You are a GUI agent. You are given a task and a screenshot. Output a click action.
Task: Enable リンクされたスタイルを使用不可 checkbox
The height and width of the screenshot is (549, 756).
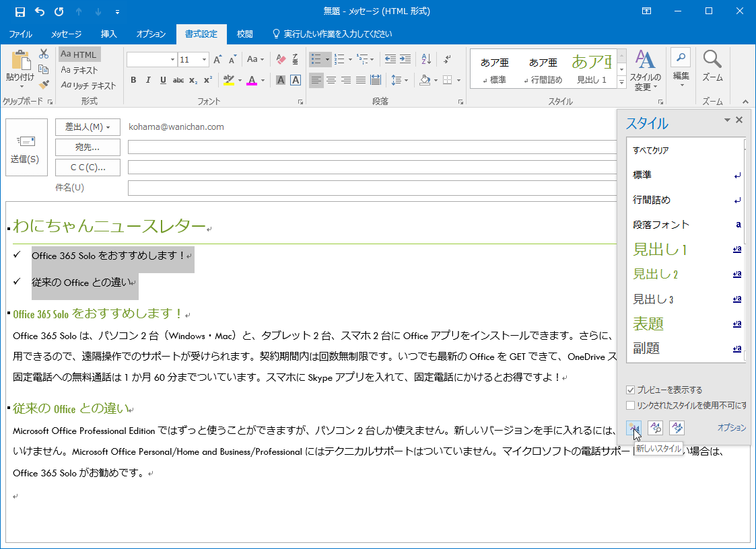[630, 406]
